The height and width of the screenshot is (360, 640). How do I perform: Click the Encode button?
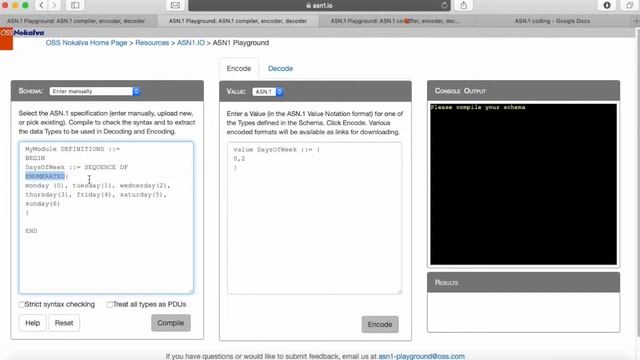380,324
